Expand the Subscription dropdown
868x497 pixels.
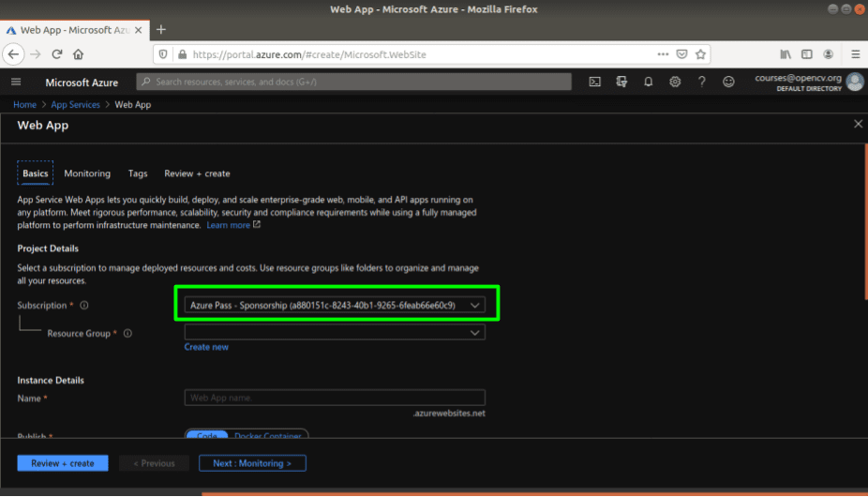[x=335, y=306]
